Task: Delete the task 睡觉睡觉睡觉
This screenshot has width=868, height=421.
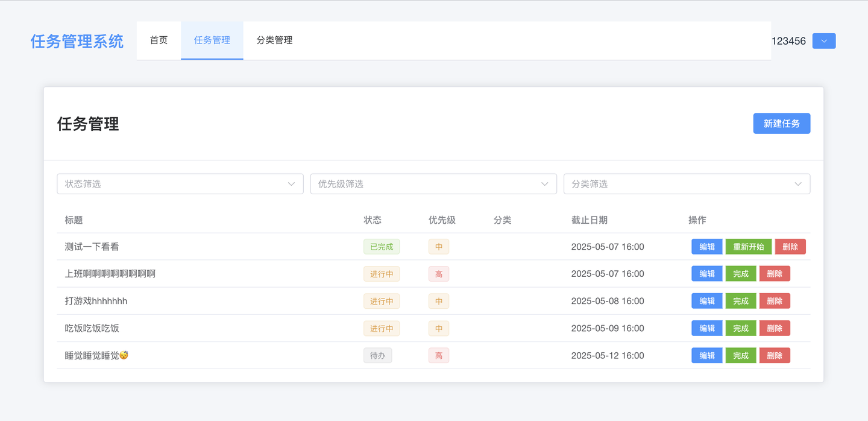Action: point(775,355)
